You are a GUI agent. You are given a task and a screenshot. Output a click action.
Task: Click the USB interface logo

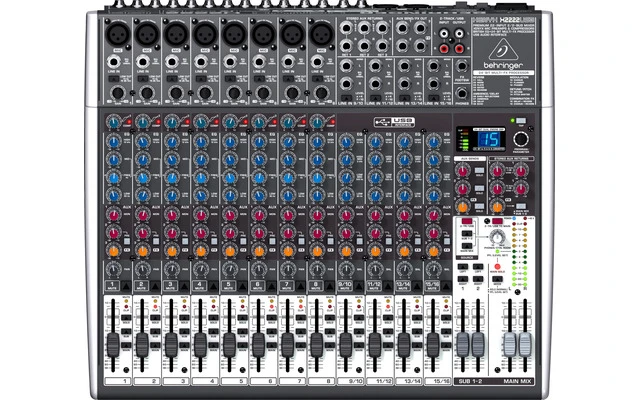[394, 122]
